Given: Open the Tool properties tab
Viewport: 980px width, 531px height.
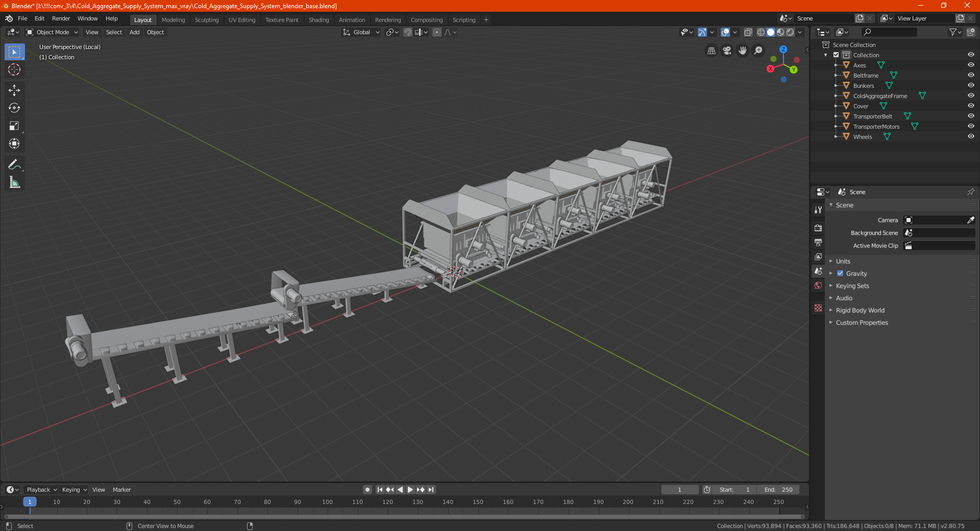Looking at the screenshot, I should [x=818, y=210].
